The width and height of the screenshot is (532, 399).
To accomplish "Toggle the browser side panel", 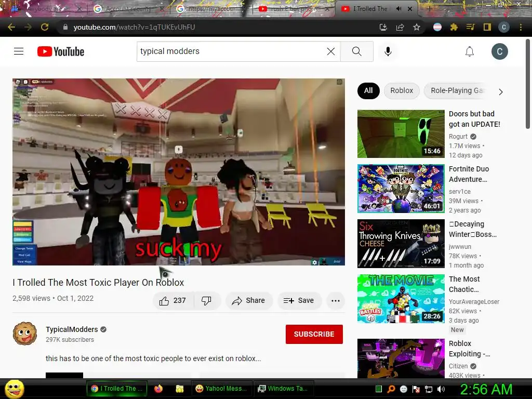I will (487, 27).
